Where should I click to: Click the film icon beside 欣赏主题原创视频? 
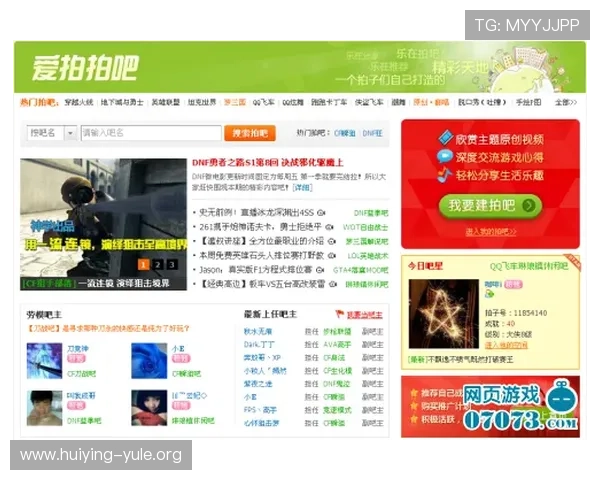tap(445, 138)
